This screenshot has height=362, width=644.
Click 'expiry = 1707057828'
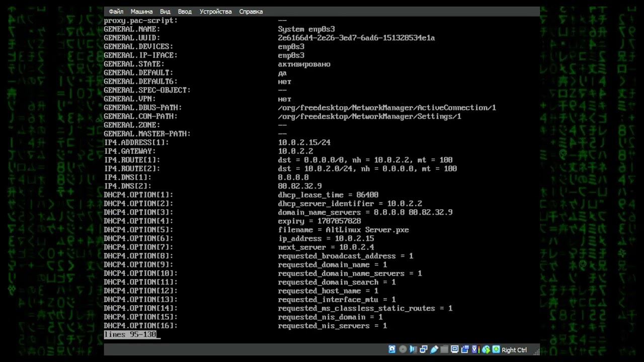click(319, 221)
